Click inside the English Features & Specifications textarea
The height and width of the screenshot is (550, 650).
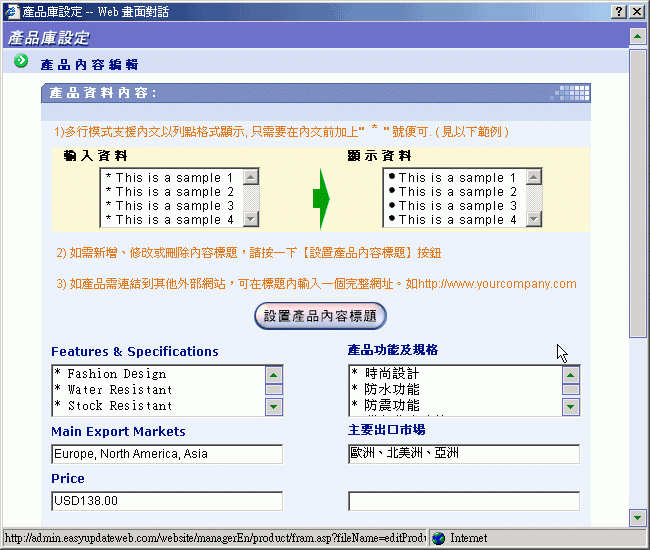coord(156,390)
